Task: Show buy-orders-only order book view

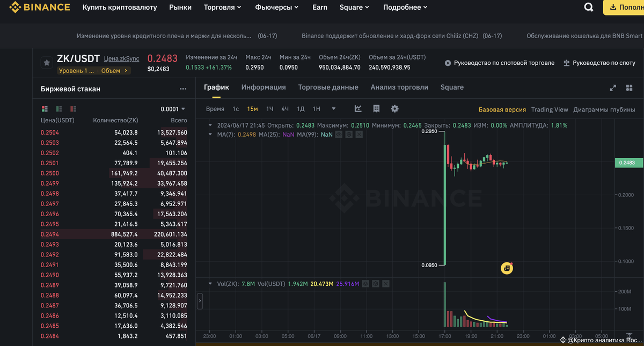Action: pos(59,109)
